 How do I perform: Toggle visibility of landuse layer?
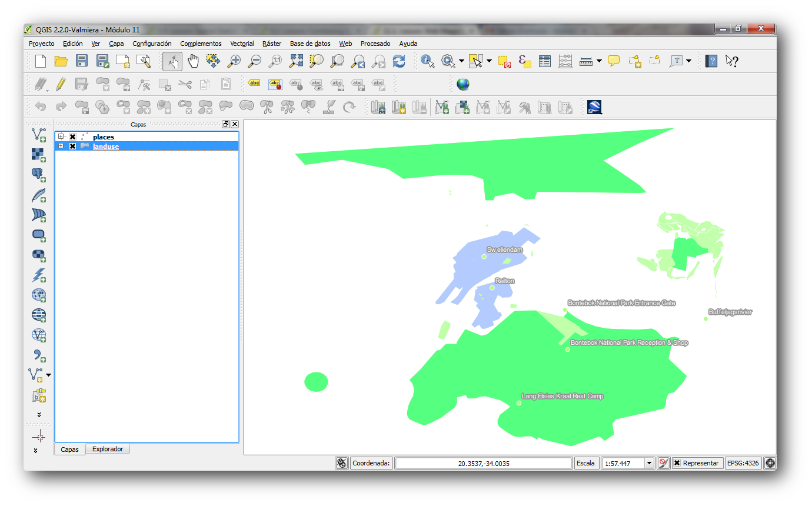click(73, 146)
